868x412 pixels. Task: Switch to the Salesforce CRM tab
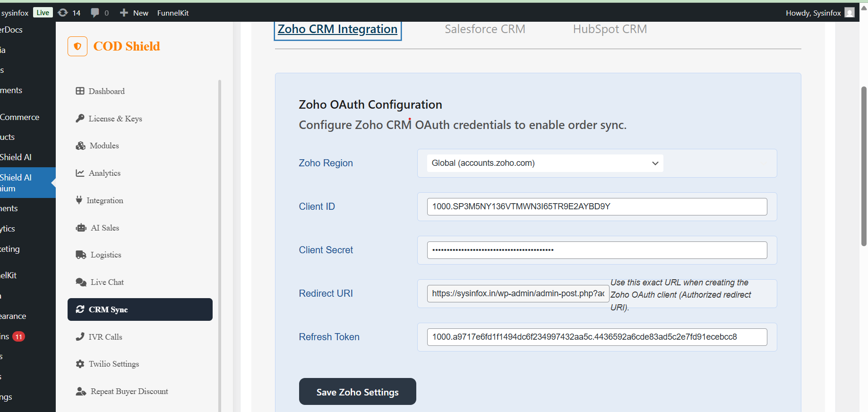click(x=484, y=29)
